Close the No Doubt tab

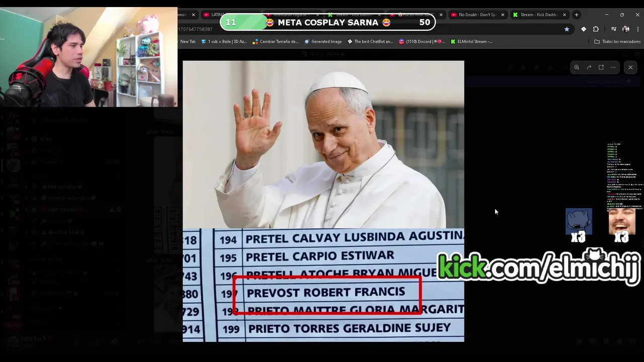coord(502,15)
